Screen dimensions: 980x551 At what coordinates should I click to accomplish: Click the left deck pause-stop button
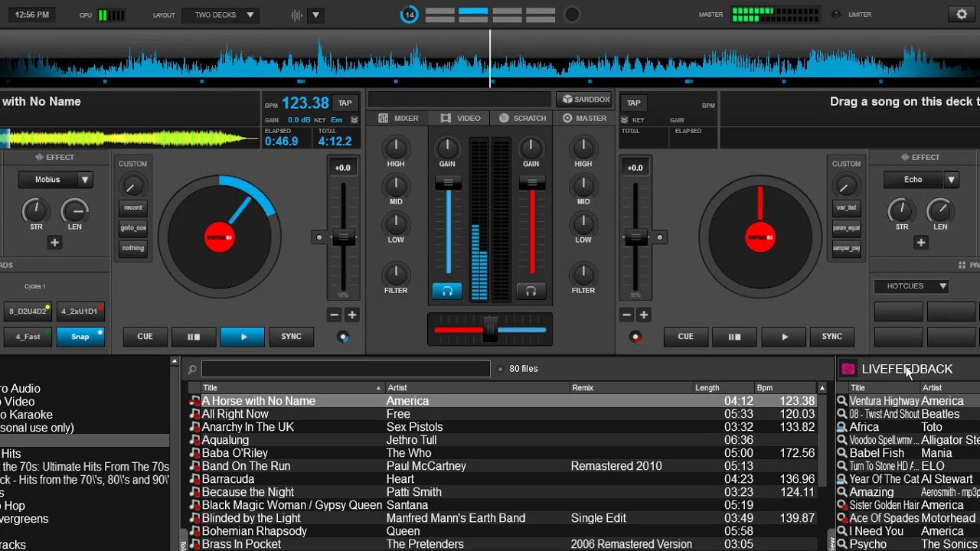click(194, 337)
